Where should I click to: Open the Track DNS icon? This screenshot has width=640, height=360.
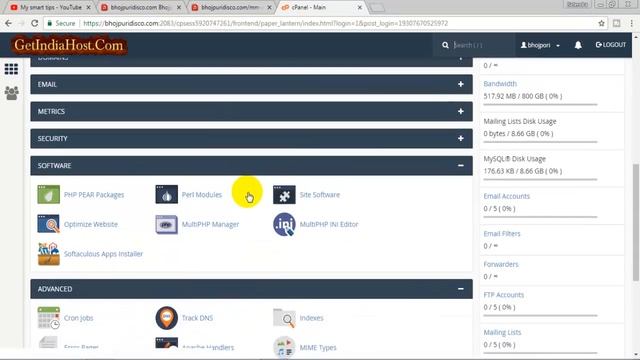[167, 318]
